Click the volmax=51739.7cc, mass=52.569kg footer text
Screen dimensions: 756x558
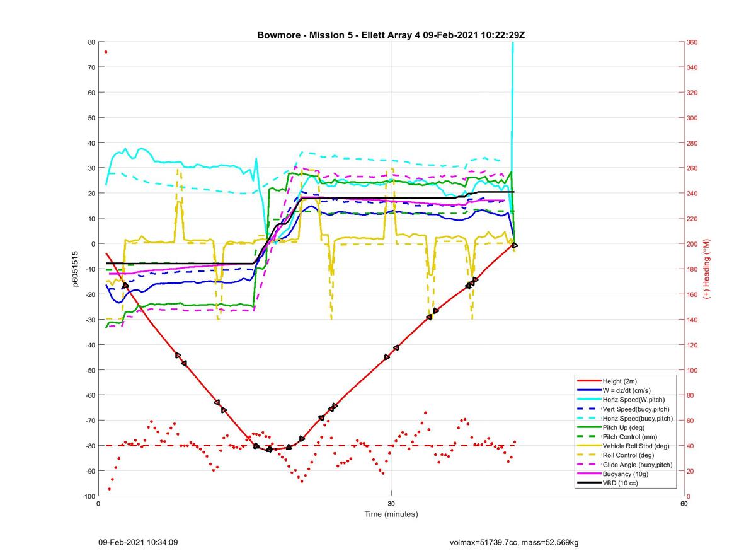tap(514, 542)
